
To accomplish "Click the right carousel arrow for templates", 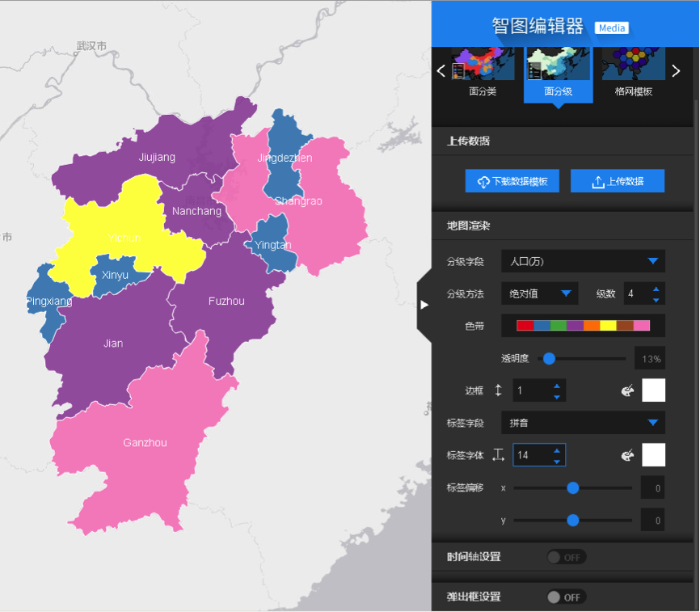I will [x=676, y=70].
